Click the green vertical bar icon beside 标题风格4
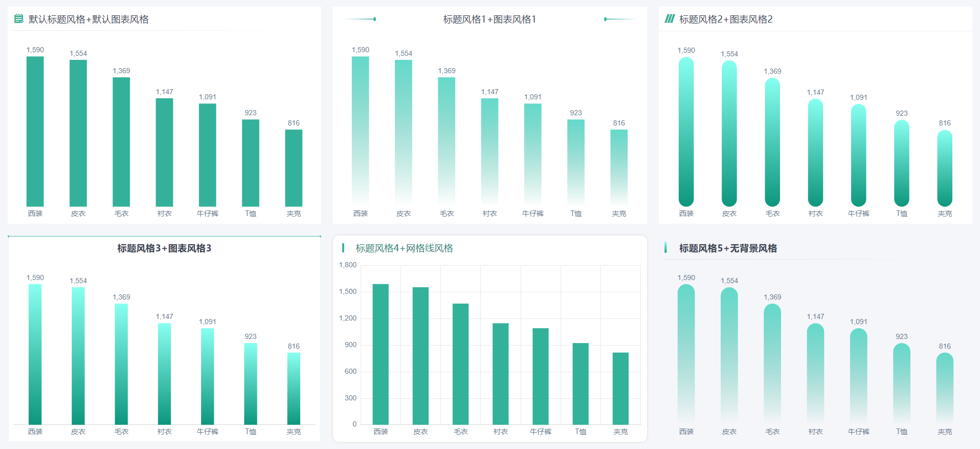Image resolution: width=980 pixels, height=449 pixels. tap(343, 248)
